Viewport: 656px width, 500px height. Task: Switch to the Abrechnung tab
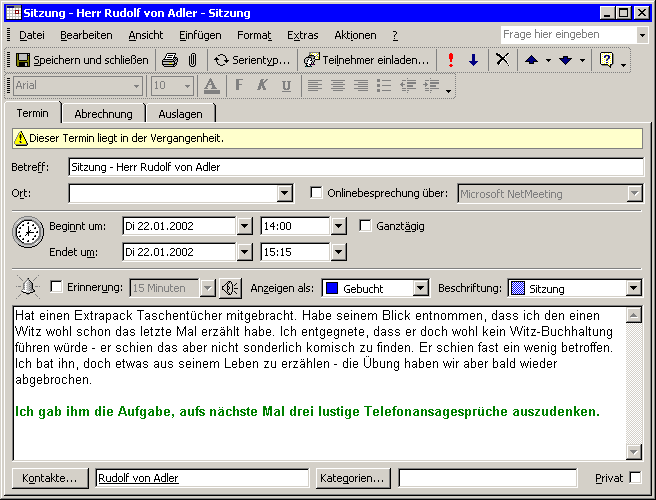point(103,114)
